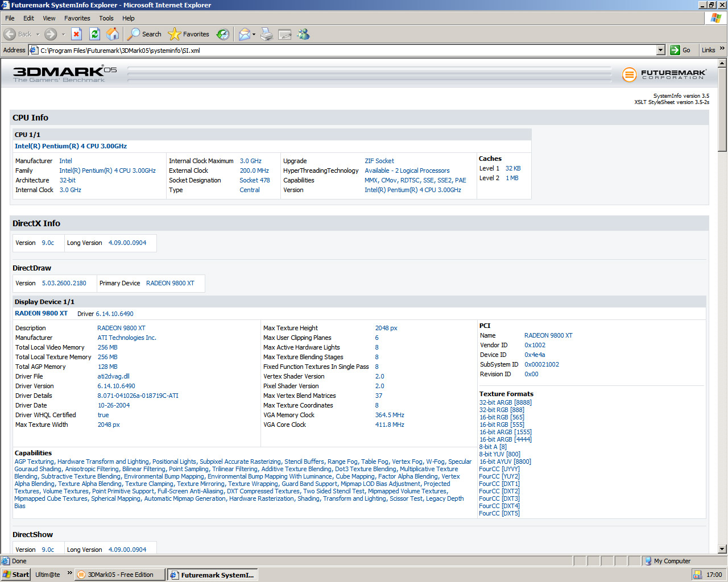Viewport: 728px width, 582px height.
Task: Open the Mail button dropdown arrow
Action: 254,34
